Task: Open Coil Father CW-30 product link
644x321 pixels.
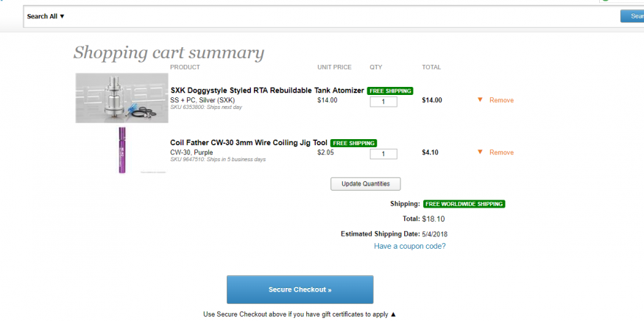Action: (249, 143)
